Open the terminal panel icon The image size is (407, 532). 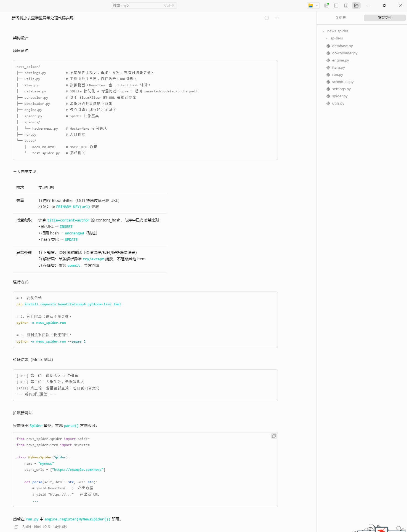[336, 6]
